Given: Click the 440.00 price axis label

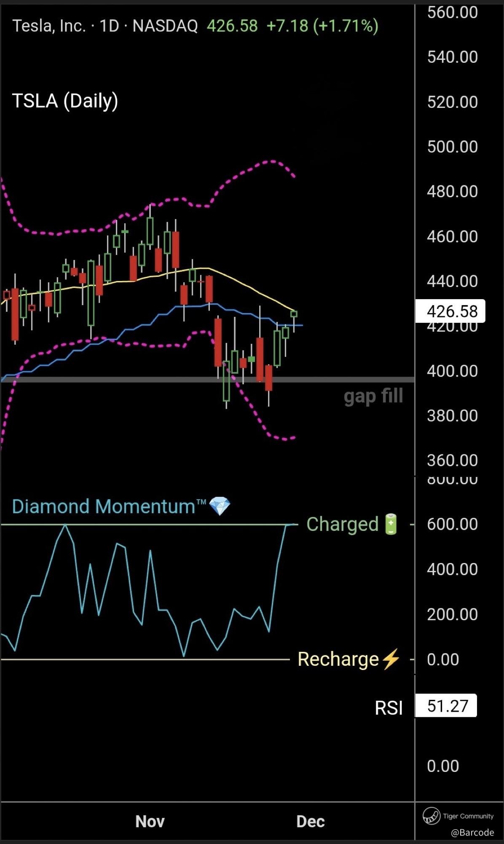Looking at the screenshot, I should coord(452,281).
